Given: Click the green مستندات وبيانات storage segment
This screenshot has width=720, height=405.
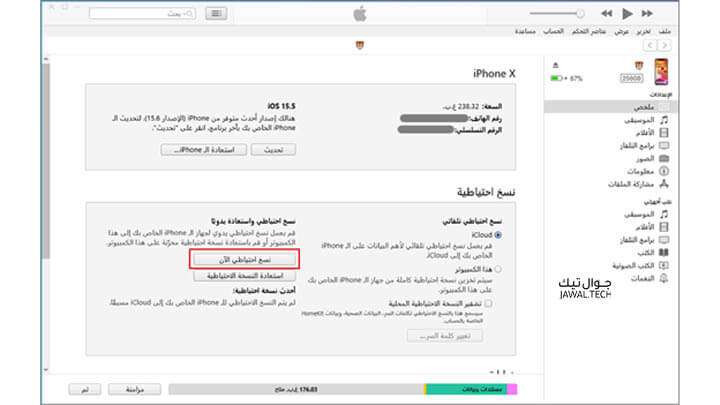Looking at the screenshot, I should pos(467,389).
